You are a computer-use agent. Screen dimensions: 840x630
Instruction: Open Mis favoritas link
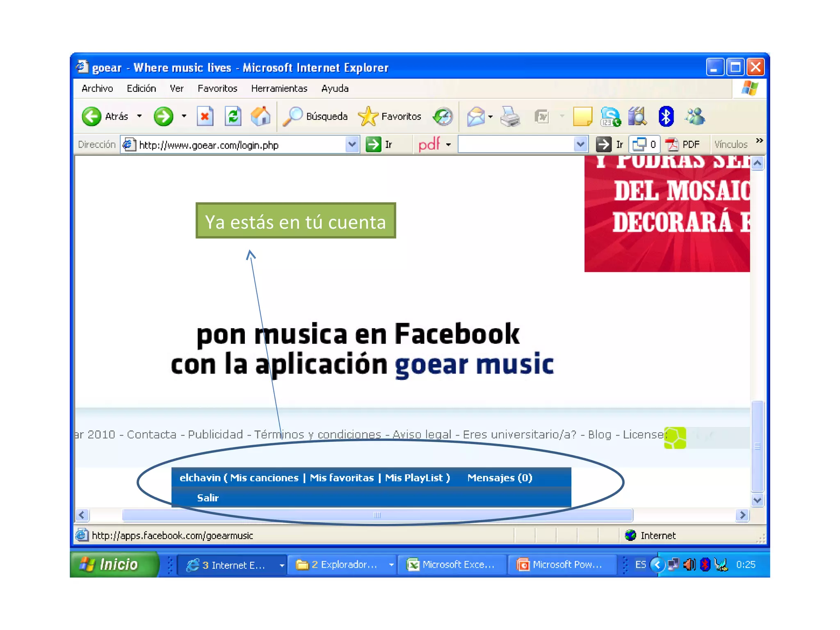pos(342,478)
